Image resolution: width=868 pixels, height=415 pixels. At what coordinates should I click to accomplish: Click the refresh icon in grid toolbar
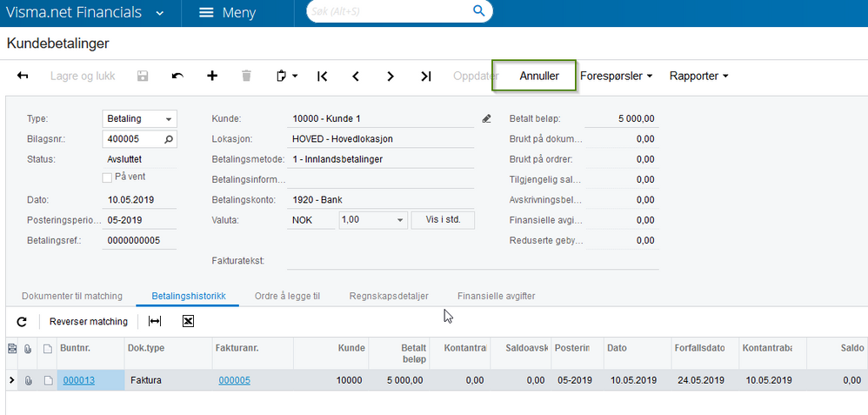pyautogui.click(x=22, y=322)
